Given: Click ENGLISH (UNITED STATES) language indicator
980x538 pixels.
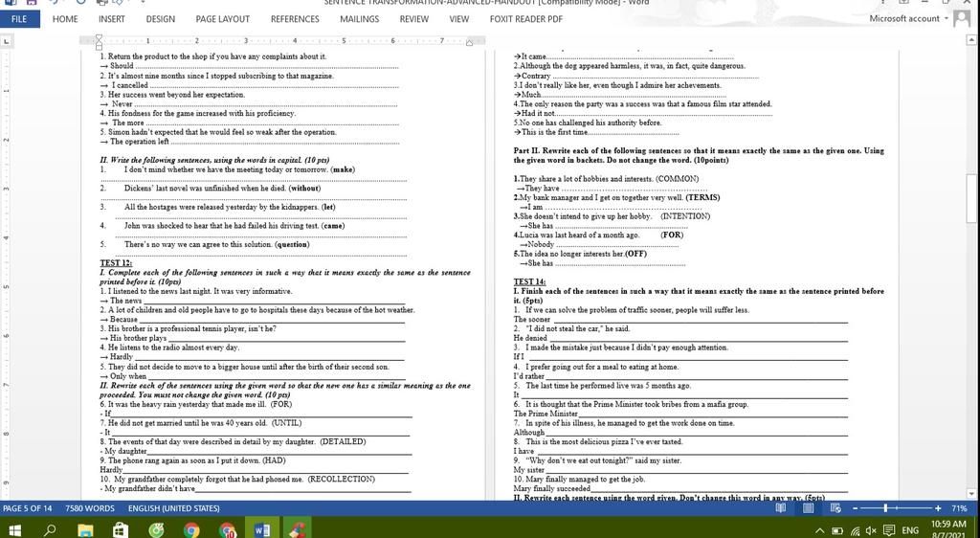Looking at the screenshot, I should [174, 508].
